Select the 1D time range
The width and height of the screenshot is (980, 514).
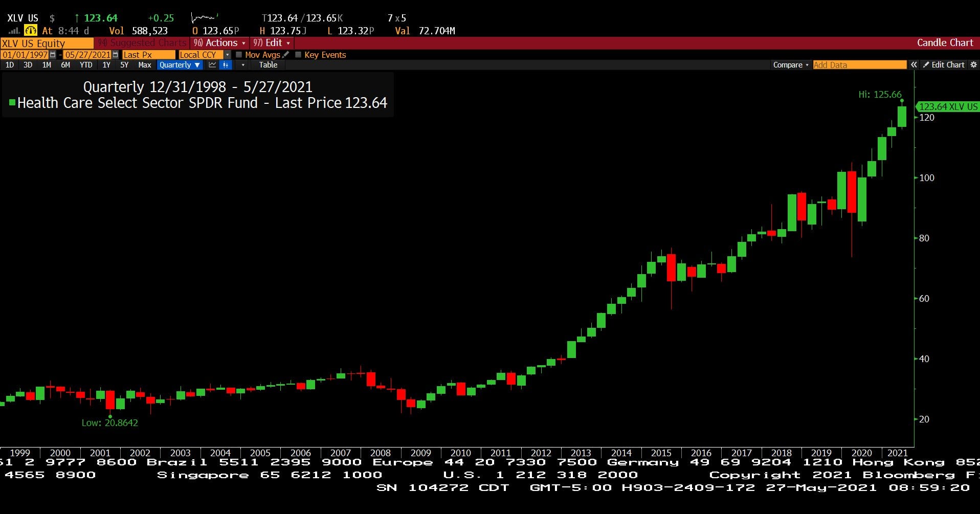[x=10, y=65]
